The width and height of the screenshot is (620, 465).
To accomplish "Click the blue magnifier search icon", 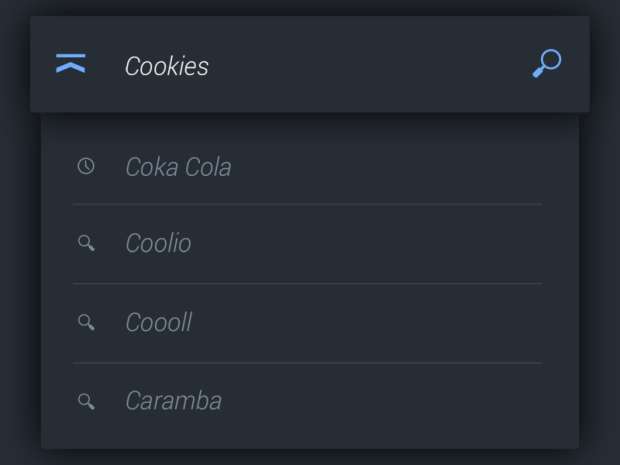I will click(x=546, y=64).
